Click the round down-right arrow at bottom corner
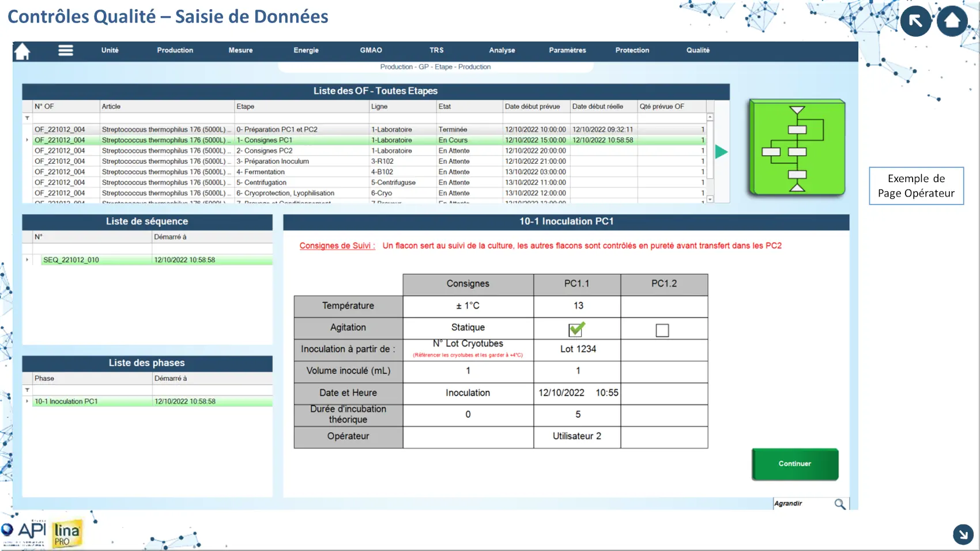The width and height of the screenshot is (980, 551). [x=963, y=534]
